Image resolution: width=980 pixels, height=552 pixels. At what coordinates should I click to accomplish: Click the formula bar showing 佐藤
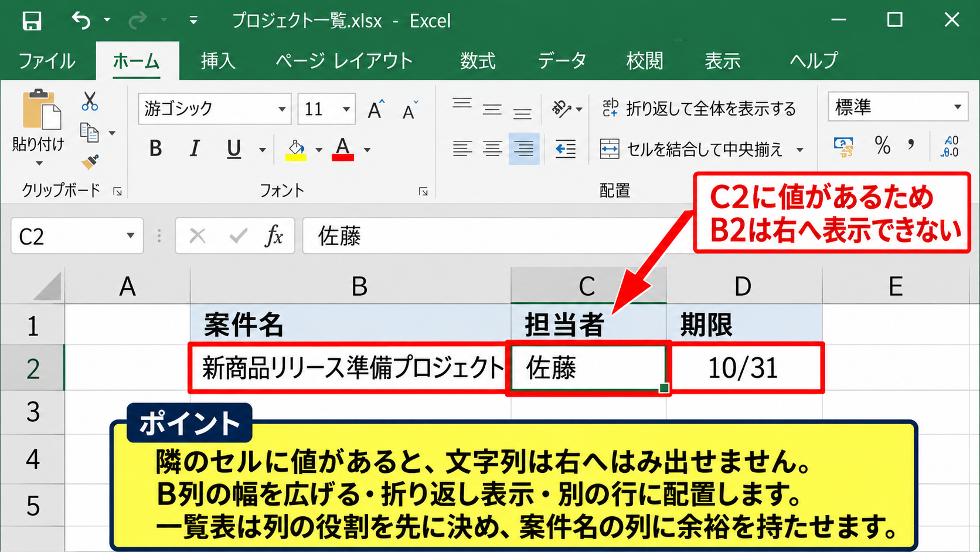click(497, 236)
